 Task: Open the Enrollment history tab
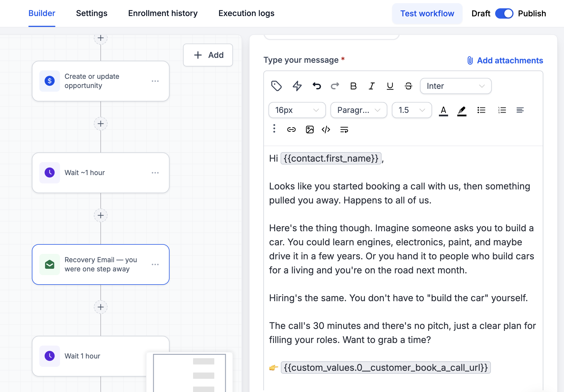point(163,13)
